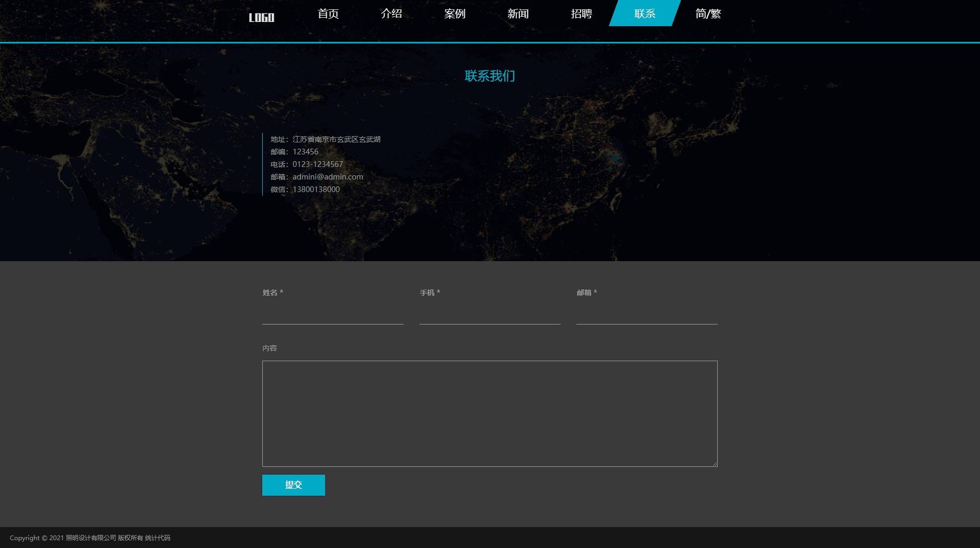The height and width of the screenshot is (548, 980).
Task: Click the phone number 0123-1234567
Action: click(x=318, y=164)
